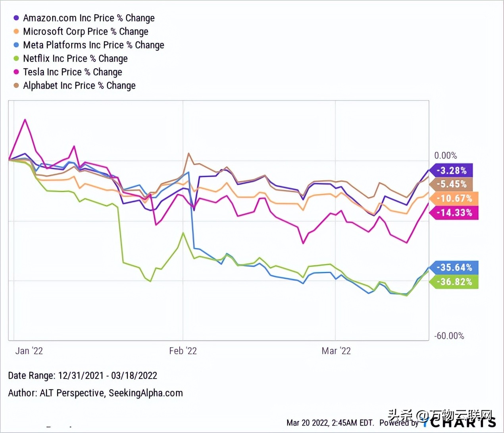Click the orange Microsoft Corp legend dot
Viewport: 504px width, 433px height.
point(16,31)
